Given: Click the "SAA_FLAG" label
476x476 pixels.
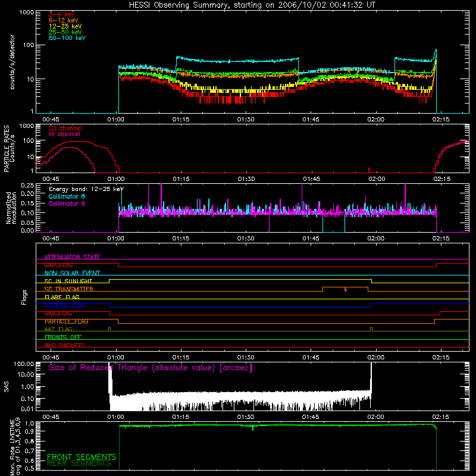Looking at the screenshot, I should pos(58,314).
